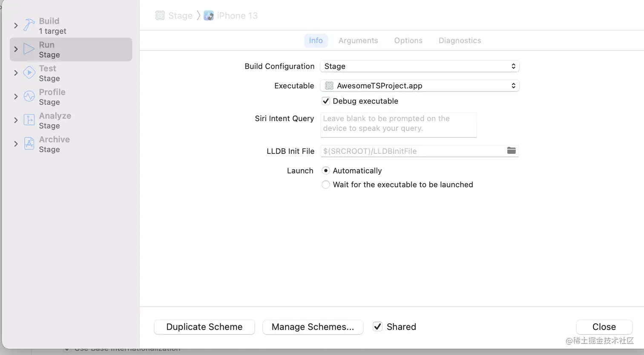Viewport: 644px width, 355px height.
Task: Switch to the Options tab
Action: point(408,40)
